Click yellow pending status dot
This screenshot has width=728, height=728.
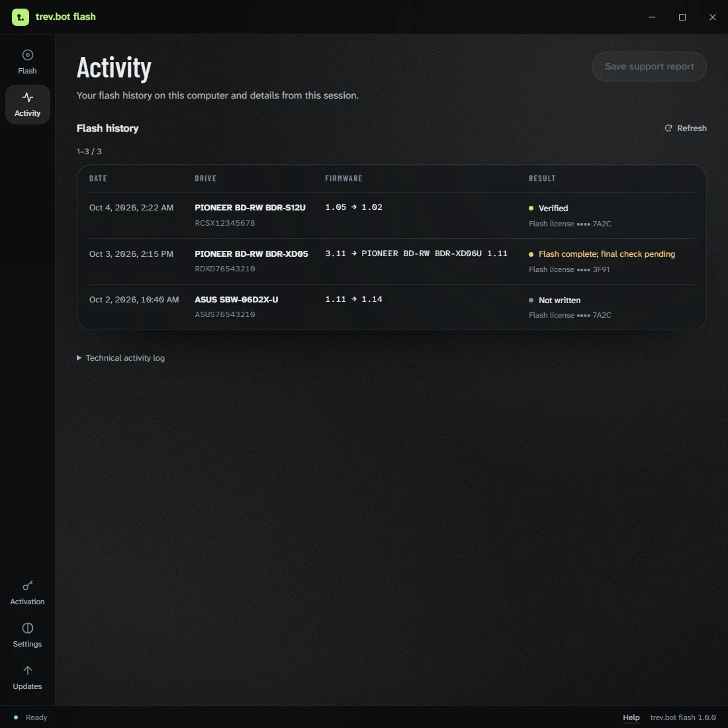(x=531, y=254)
